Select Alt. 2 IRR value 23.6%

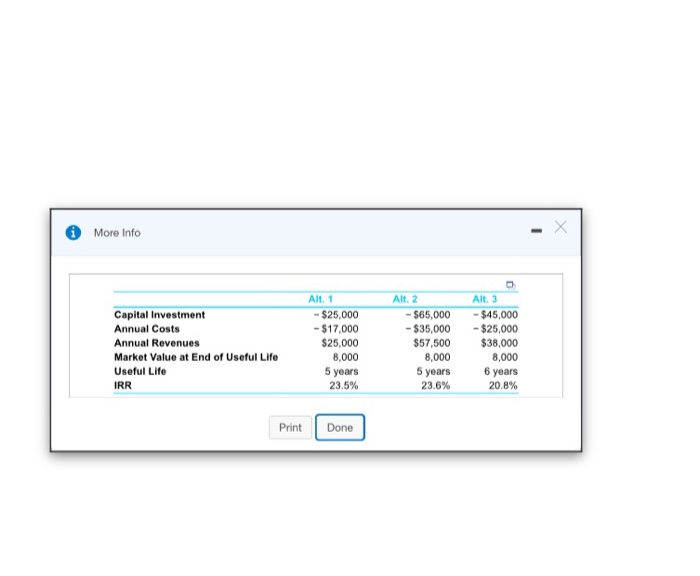(436, 385)
